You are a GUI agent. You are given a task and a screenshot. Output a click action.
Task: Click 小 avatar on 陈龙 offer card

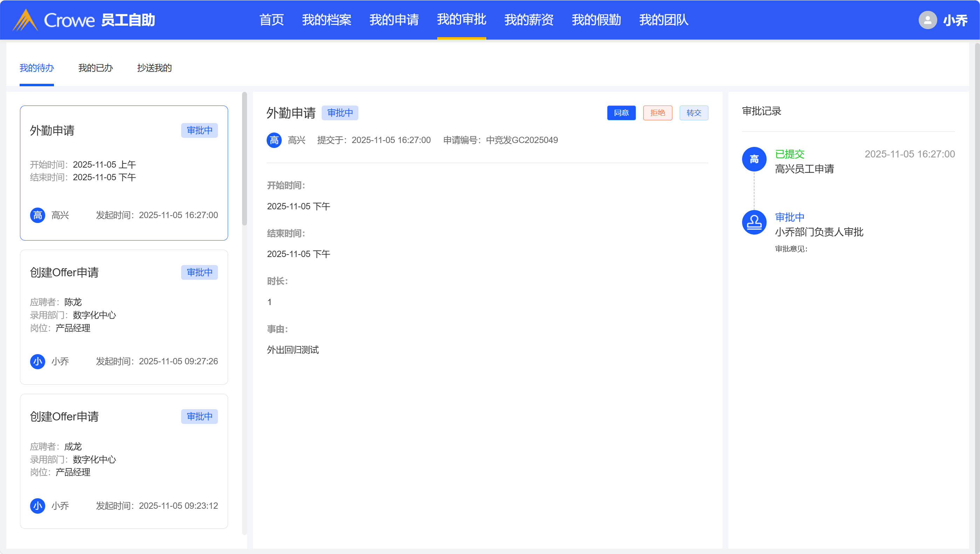37,362
